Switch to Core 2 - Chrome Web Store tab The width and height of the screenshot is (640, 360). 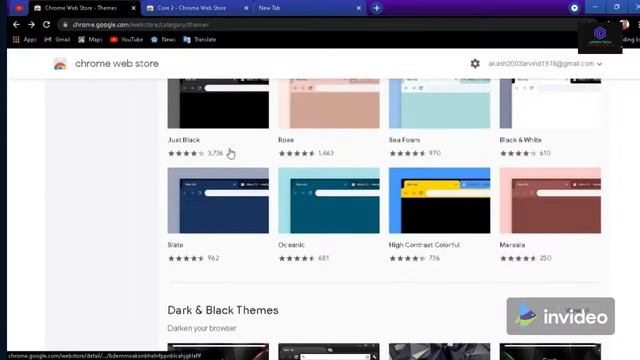coord(197,8)
